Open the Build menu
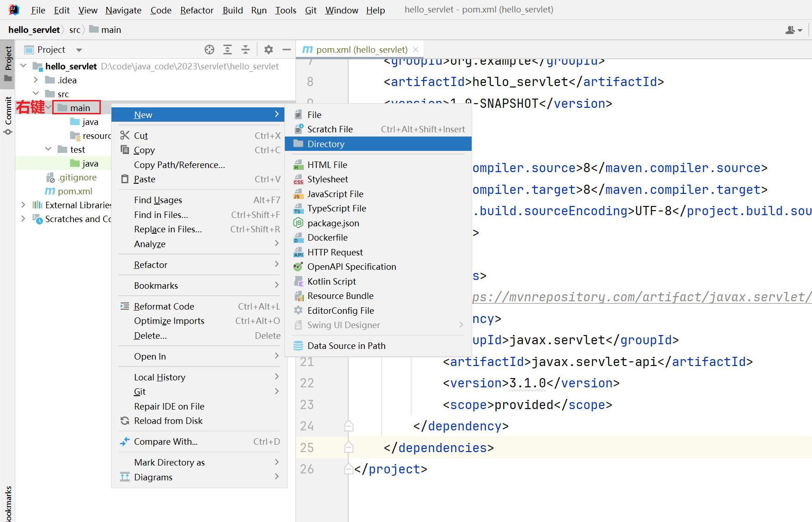 point(233,10)
